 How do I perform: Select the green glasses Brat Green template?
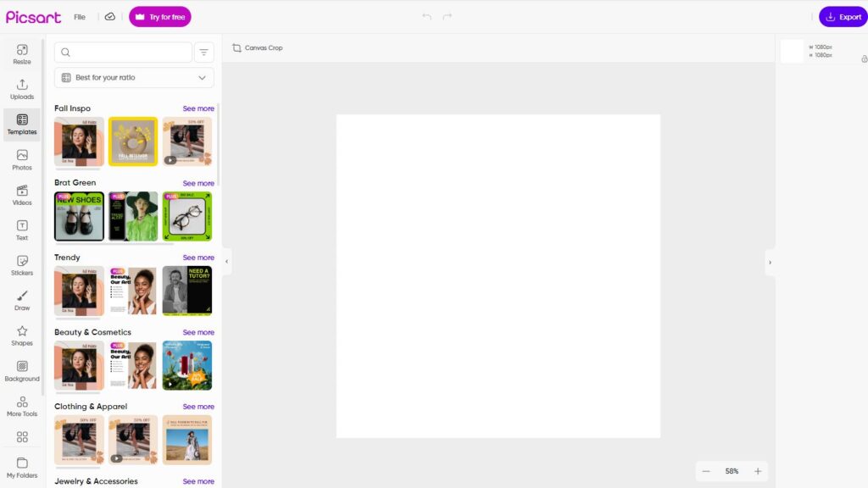click(x=187, y=216)
